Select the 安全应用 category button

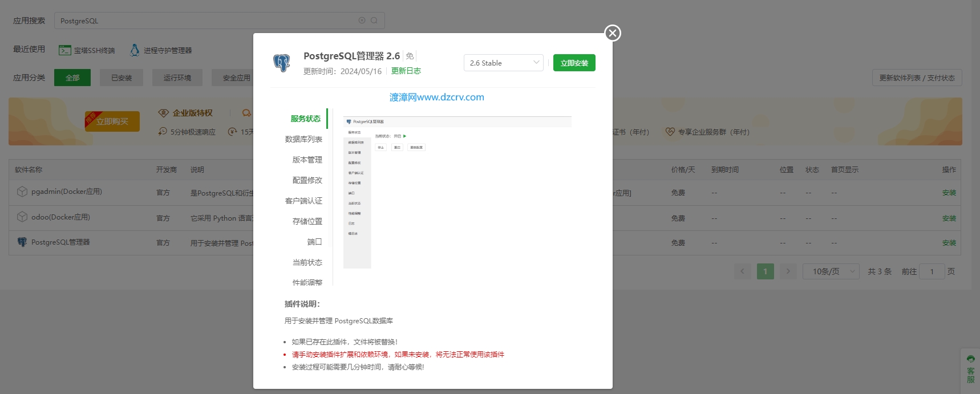[x=236, y=78]
